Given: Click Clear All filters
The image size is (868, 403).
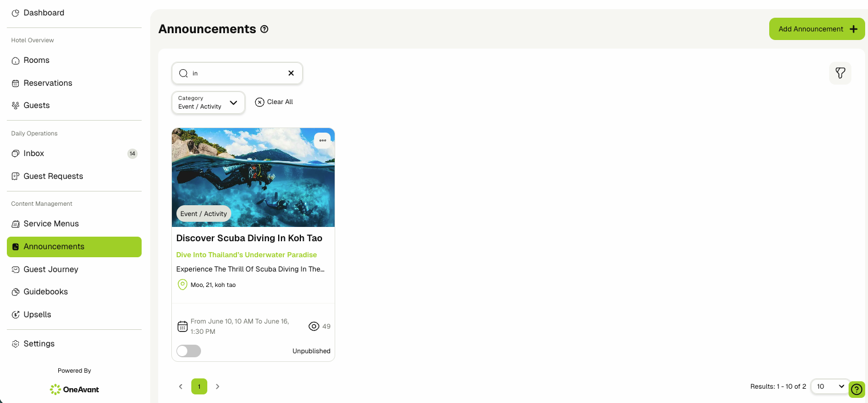Looking at the screenshot, I should pyautogui.click(x=274, y=102).
